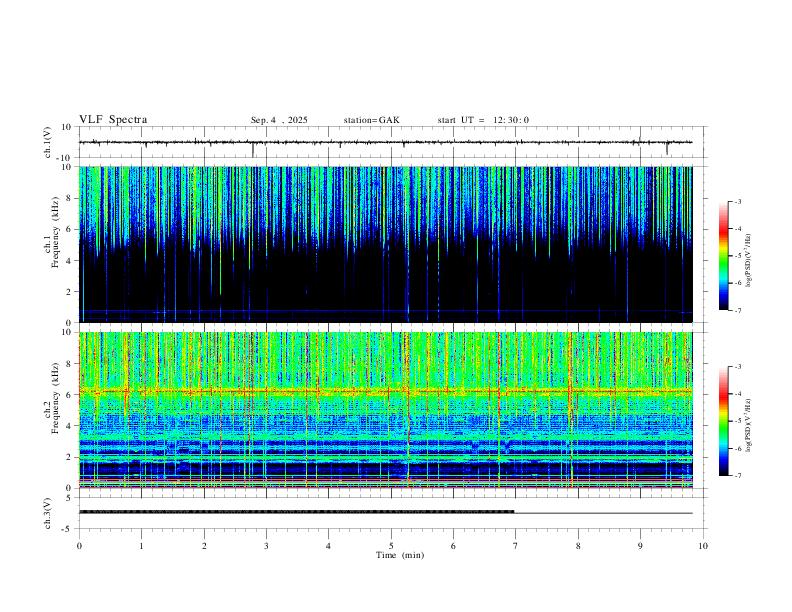
Task: Click the ch.1(V) waveform axis label
Action: coord(48,142)
